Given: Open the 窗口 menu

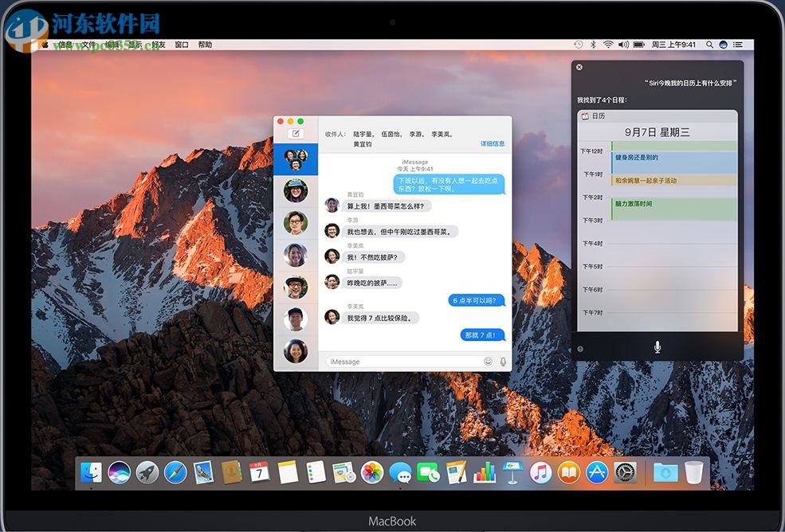Looking at the screenshot, I should click(182, 45).
